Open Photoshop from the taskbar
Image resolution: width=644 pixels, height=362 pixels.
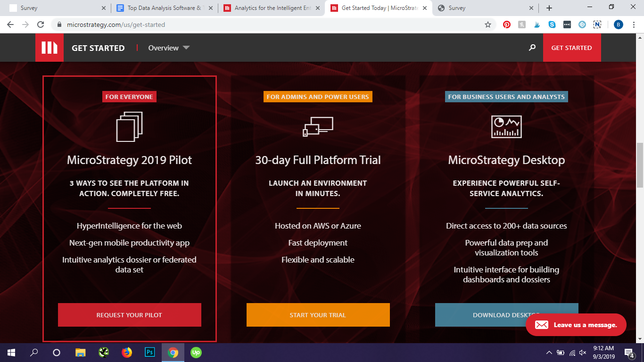(150, 352)
